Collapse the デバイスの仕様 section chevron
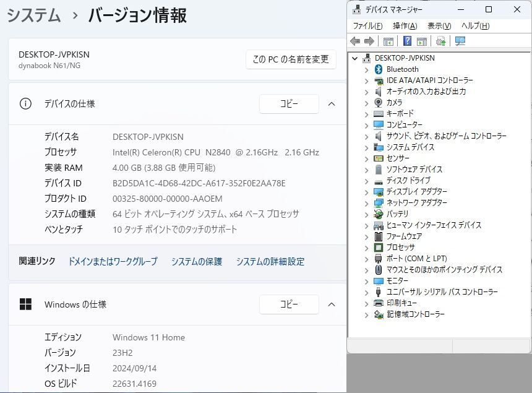 pyautogui.click(x=332, y=104)
